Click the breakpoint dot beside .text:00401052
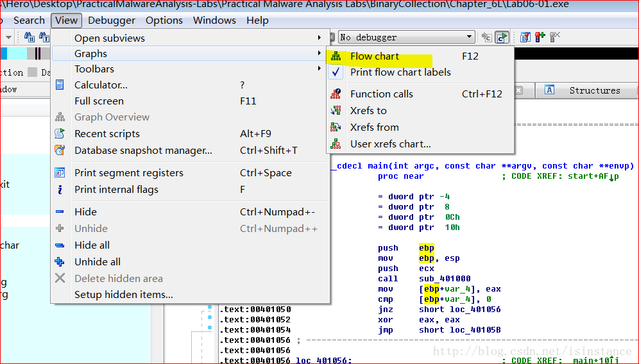The height and width of the screenshot is (364, 639). pos(210,317)
